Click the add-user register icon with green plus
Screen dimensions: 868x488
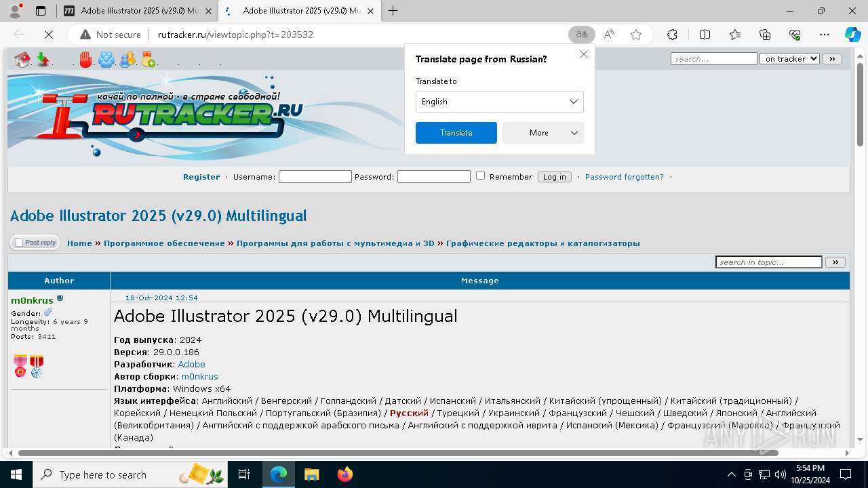coord(148,60)
